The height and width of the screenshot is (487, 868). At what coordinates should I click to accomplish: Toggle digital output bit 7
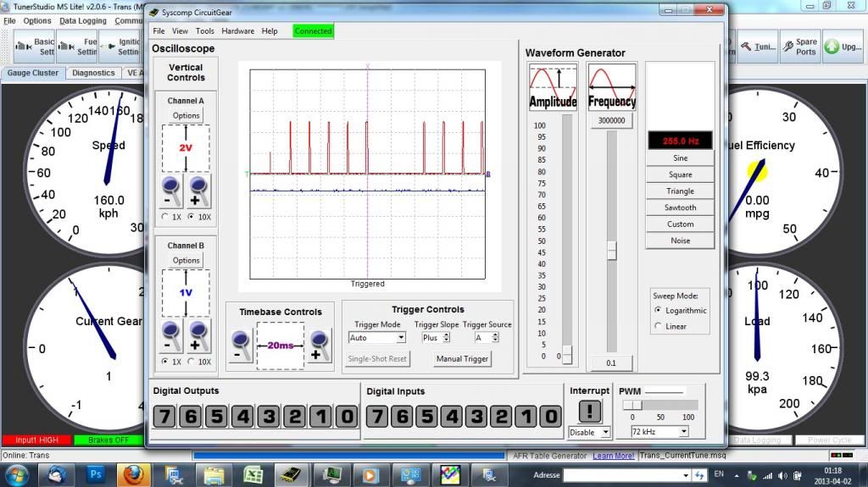164,416
